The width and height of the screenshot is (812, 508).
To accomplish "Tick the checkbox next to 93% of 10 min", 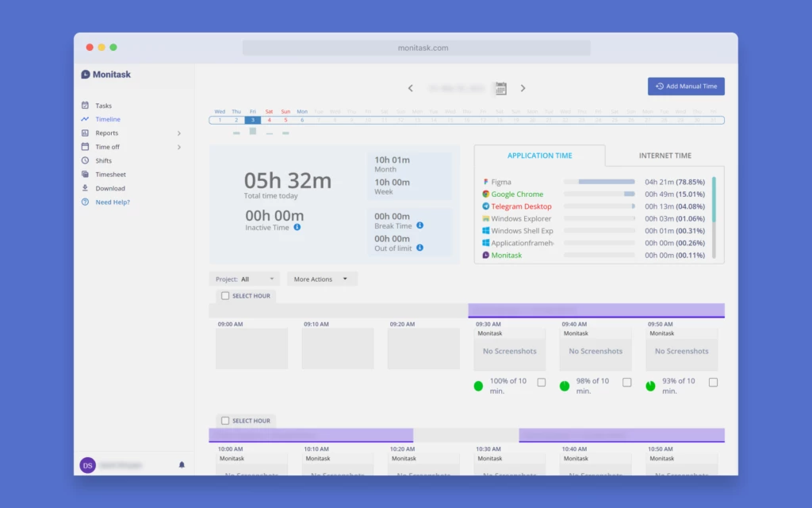I will coord(713,382).
